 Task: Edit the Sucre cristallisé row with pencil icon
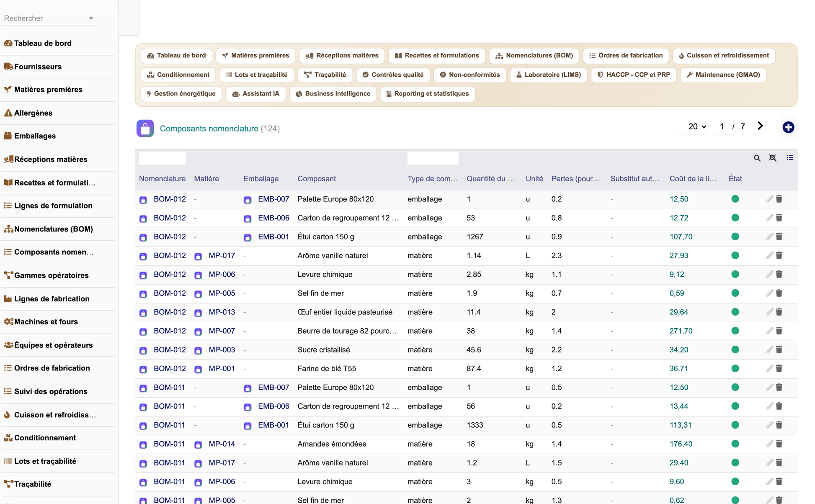click(x=769, y=350)
